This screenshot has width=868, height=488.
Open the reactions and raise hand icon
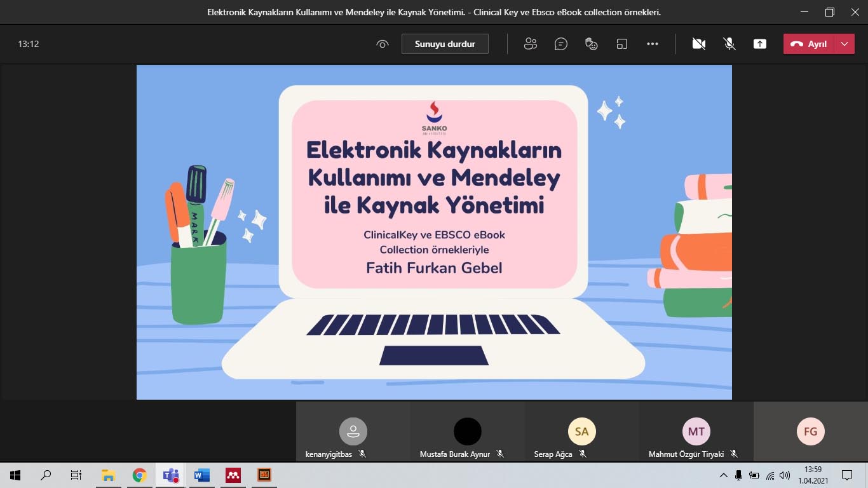(592, 44)
